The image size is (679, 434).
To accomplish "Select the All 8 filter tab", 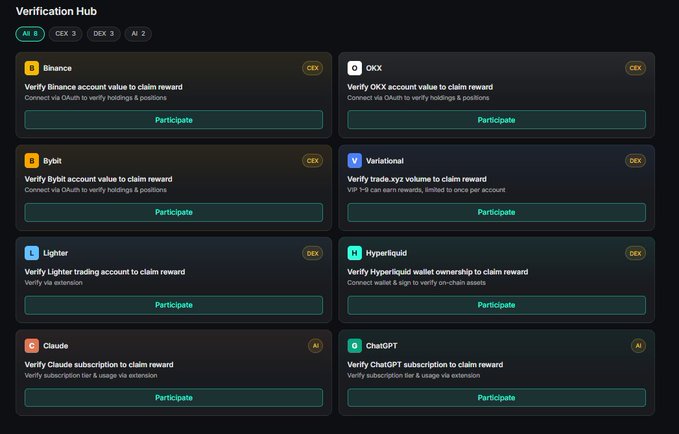I will [30, 34].
